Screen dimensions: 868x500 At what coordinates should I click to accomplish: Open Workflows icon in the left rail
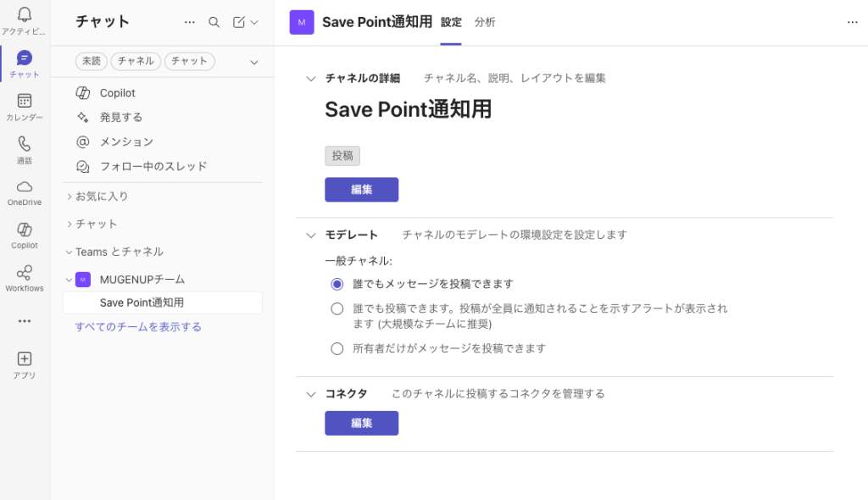[x=25, y=273]
